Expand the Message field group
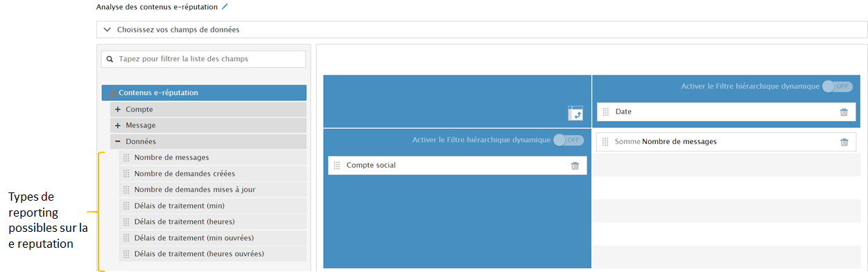The height and width of the screenshot is (272, 868). [x=118, y=125]
